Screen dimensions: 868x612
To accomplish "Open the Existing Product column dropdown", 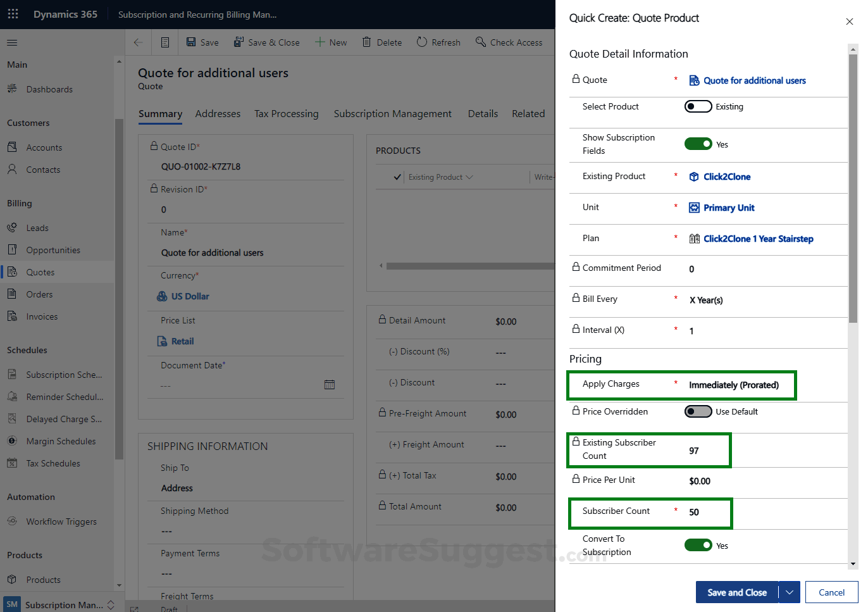I will click(469, 177).
